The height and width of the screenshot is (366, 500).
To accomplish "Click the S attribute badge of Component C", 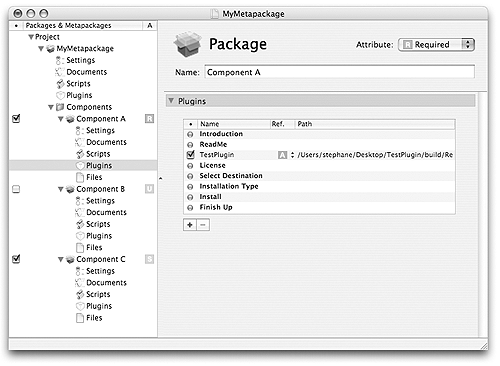I will 149,259.
